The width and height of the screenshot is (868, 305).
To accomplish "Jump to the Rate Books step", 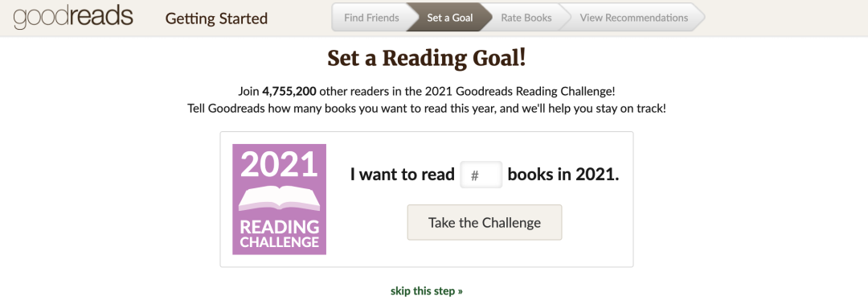I will click(526, 18).
